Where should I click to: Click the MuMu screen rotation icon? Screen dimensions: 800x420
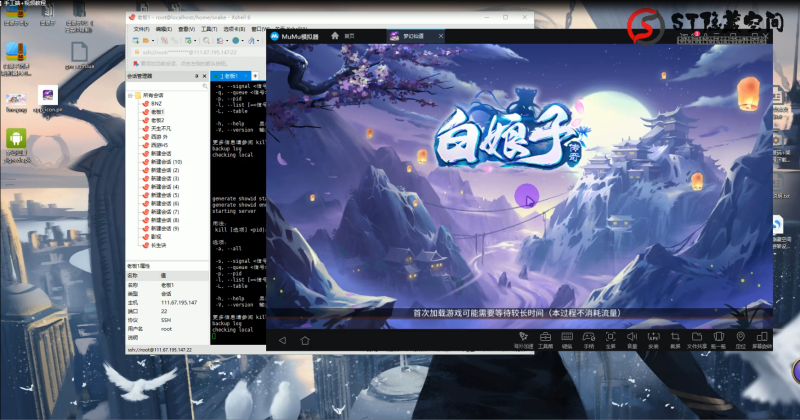tap(762, 339)
